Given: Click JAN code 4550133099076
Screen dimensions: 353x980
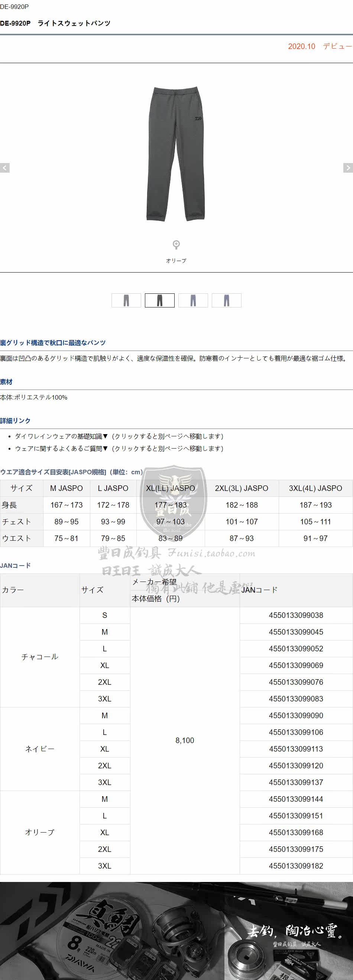Looking at the screenshot, I should [296, 683].
